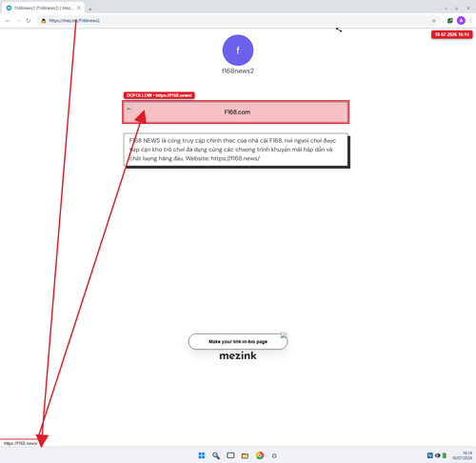The width and height of the screenshot is (476, 463).
Task: Open the browser extensions icon
Action: 449,21
